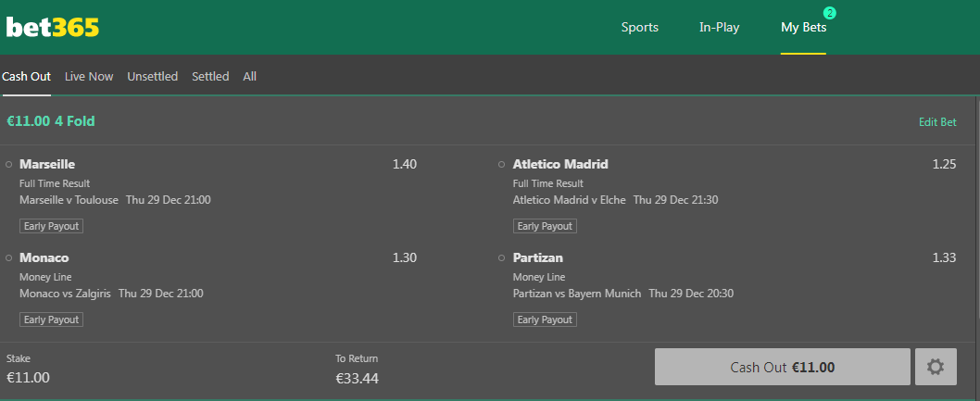
Task: Show the Settled bets tab
Action: 210,77
